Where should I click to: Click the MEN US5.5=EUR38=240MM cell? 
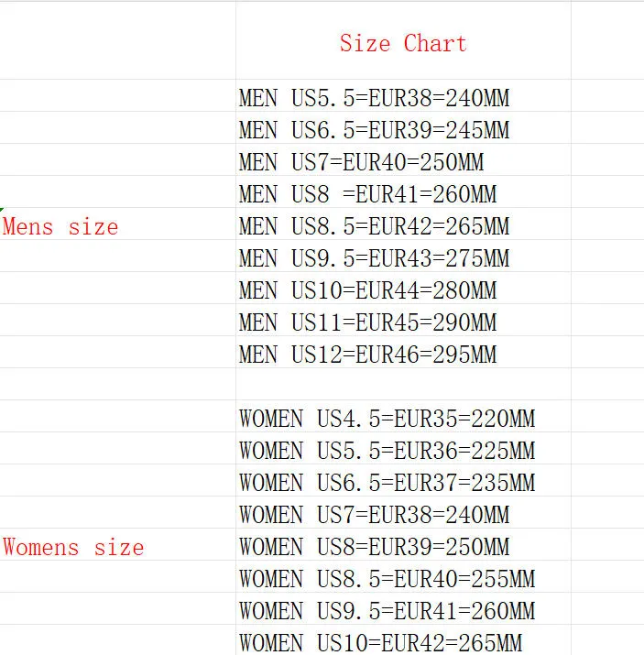pyautogui.click(x=403, y=95)
